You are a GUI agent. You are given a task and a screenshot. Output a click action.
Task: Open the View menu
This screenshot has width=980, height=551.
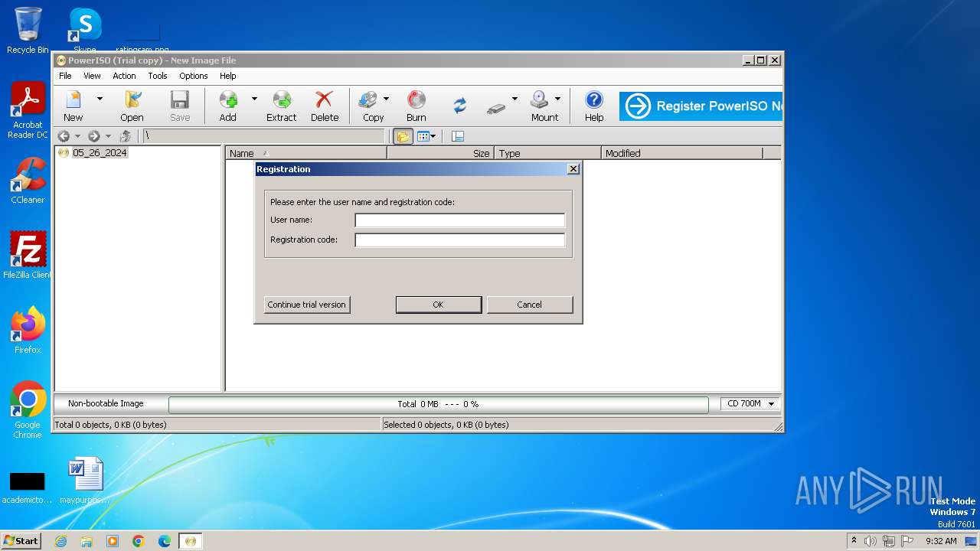[92, 76]
